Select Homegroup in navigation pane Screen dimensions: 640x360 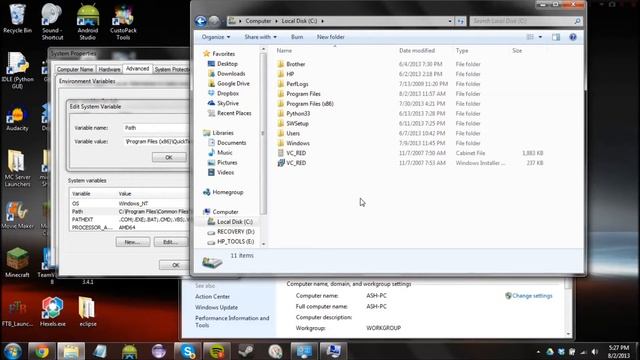227,192
